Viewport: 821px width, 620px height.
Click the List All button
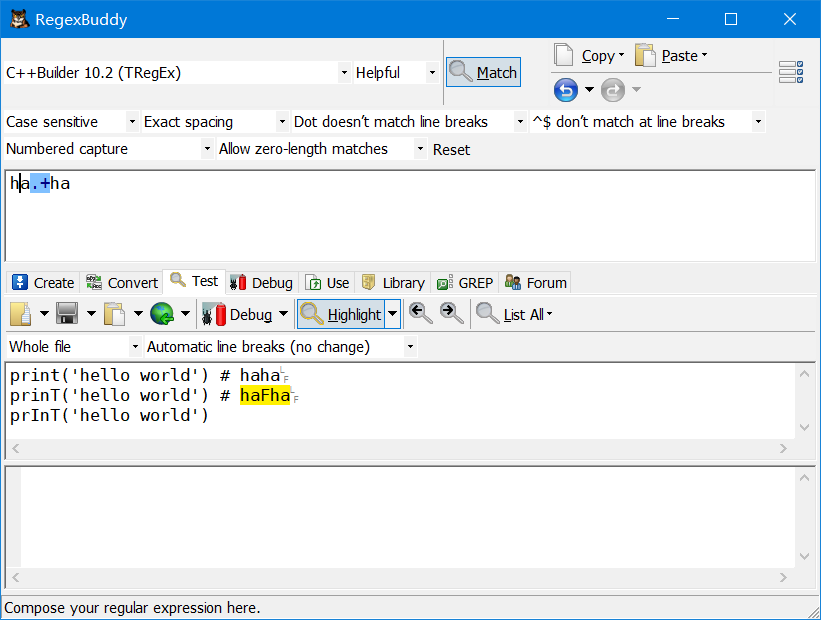pyautogui.click(x=515, y=314)
